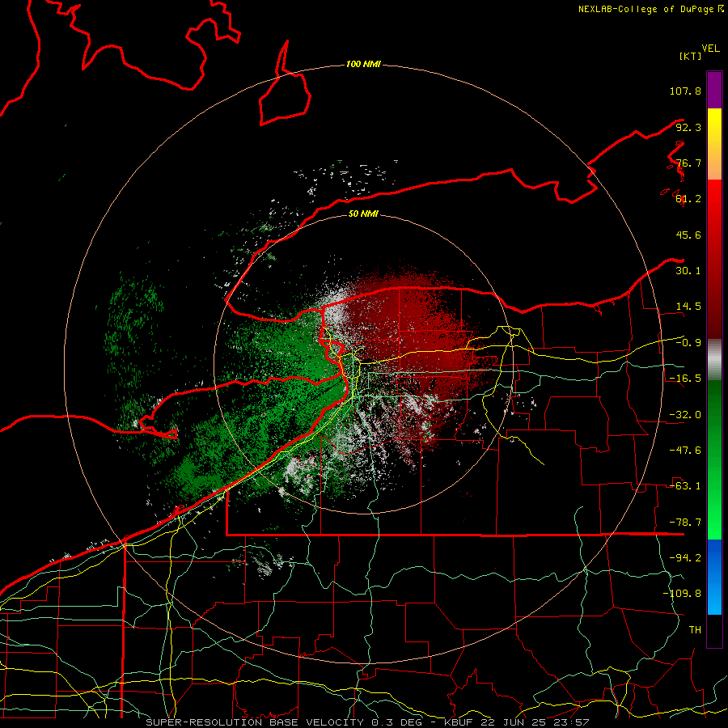Click the 45.6 scale value
The image size is (728, 728).
tap(688, 235)
